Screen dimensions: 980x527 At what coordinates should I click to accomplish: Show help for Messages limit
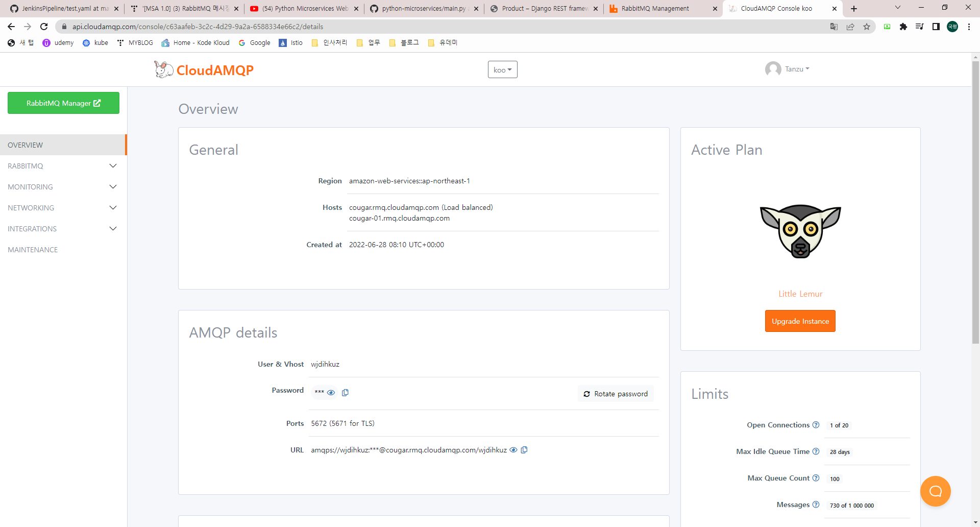(816, 505)
